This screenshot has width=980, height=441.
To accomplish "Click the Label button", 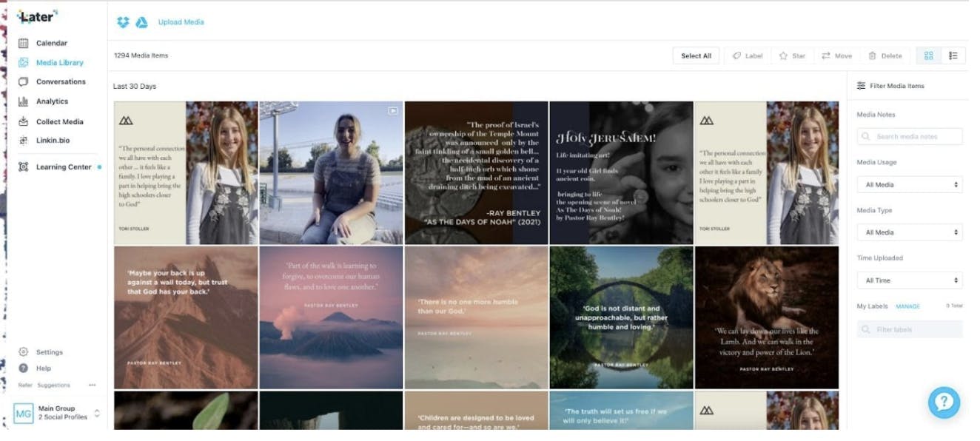I will (x=748, y=55).
